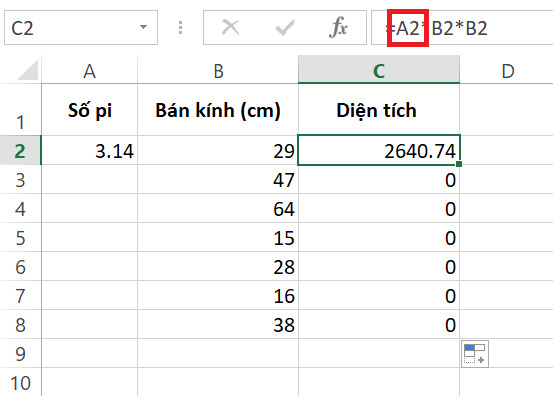Click the formula bar three-dot resize handle
This screenshot has width=553, height=396.
tap(180, 28)
